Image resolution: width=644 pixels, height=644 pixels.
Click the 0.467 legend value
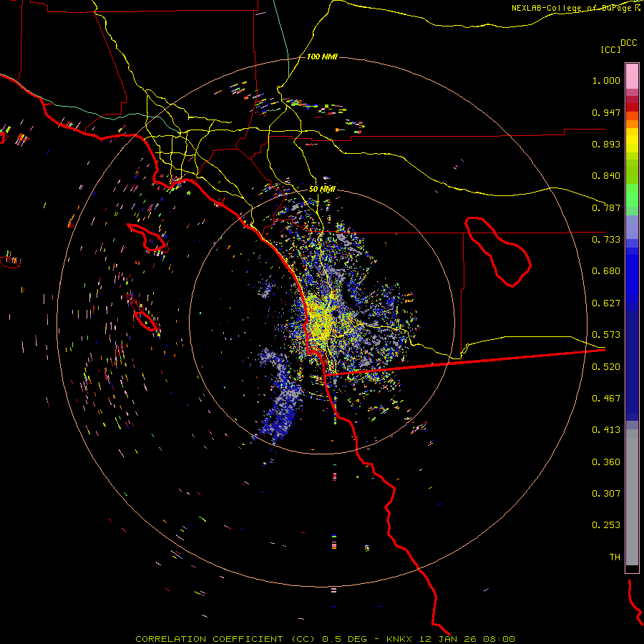point(606,399)
